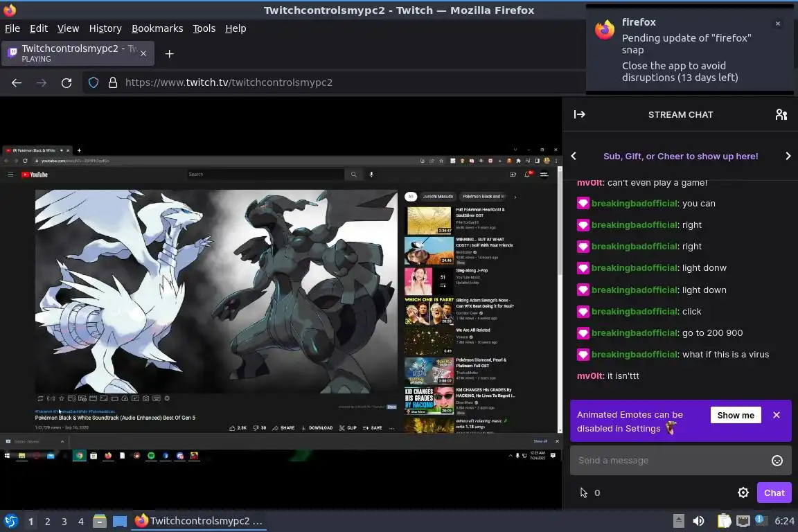Click subscriber badge beside "click" message
Image resolution: width=798 pixels, height=532 pixels.
(583, 312)
